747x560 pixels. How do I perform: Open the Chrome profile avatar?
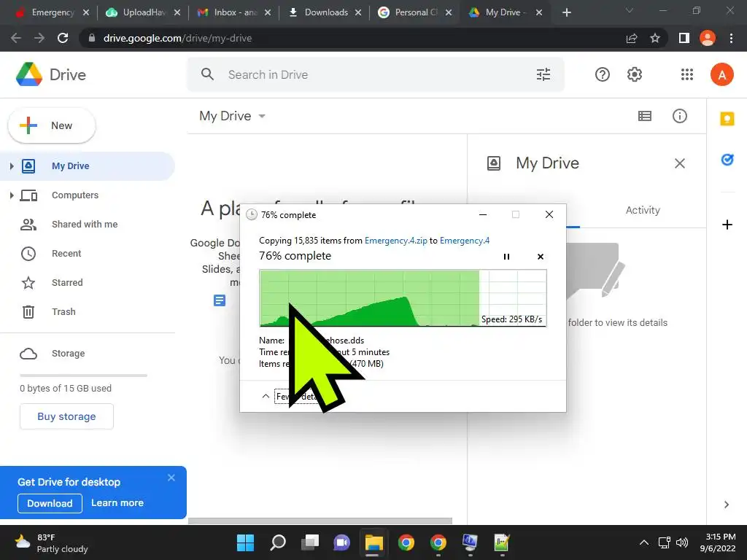(x=708, y=38)
